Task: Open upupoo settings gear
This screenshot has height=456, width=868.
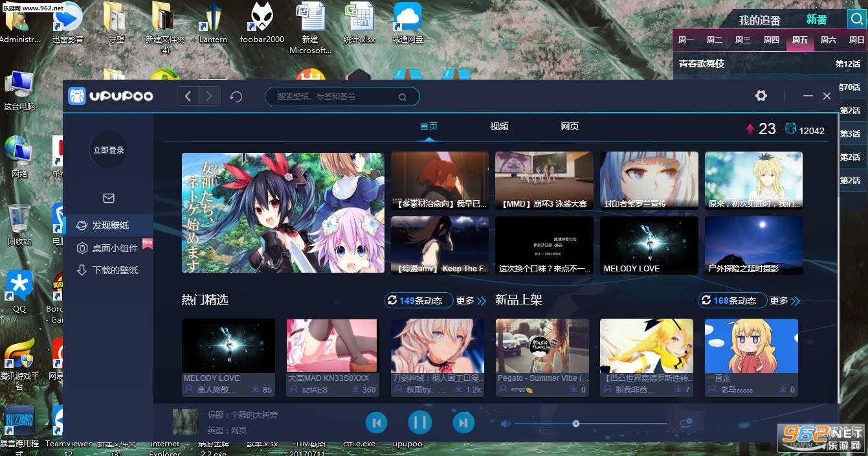Action: point(761,96)
